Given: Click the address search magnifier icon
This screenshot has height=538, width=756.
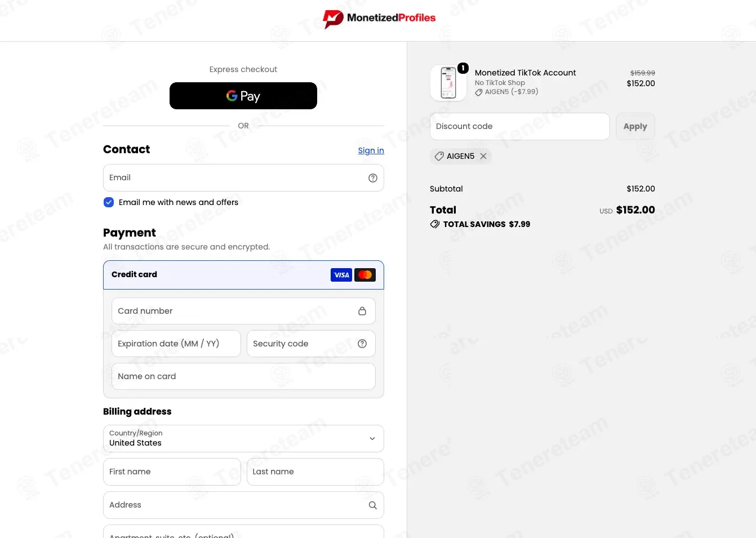Looking at the screenshot, I should coord(373,505).
